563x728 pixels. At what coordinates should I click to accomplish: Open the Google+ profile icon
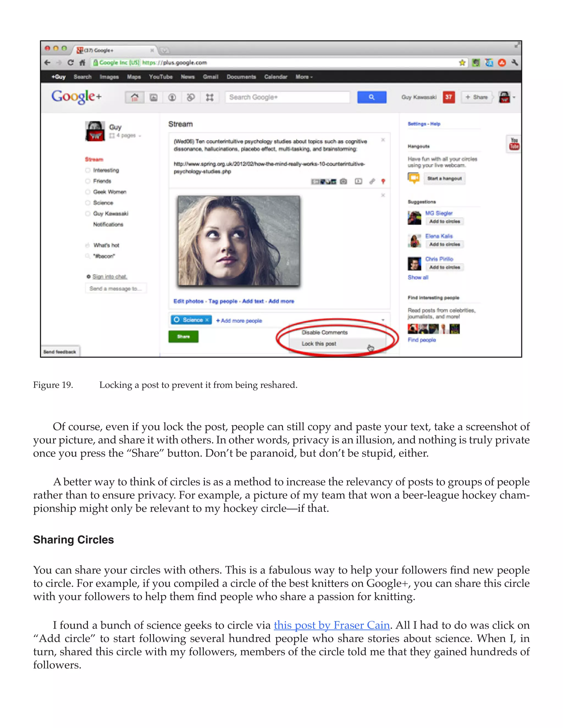(x=172, y=97)
